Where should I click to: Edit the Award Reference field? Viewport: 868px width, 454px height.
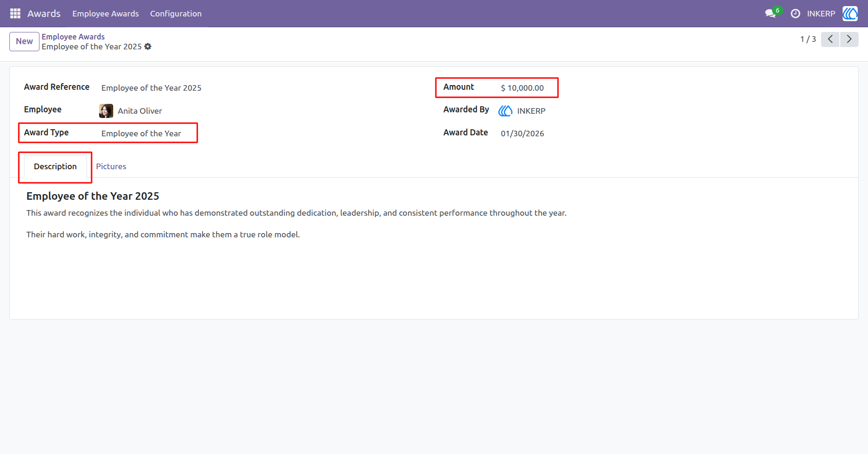pyautogui.click(x=151, y=88)
